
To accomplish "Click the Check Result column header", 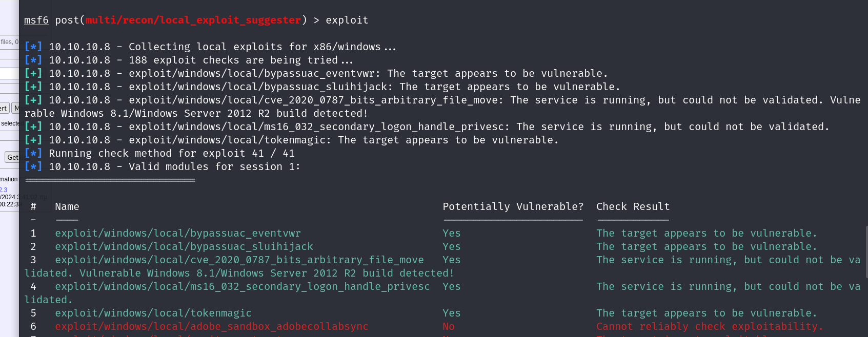I will 633,207.
